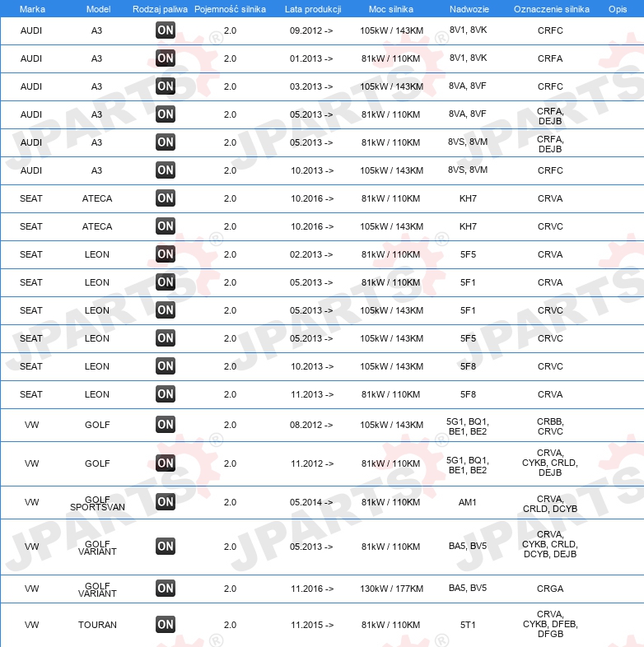Click the ON icon in AUDI A3 8VS 81kW row
The height and width of the screenshot is (647, 644).
pyautogui.click(x=166, y=142)
